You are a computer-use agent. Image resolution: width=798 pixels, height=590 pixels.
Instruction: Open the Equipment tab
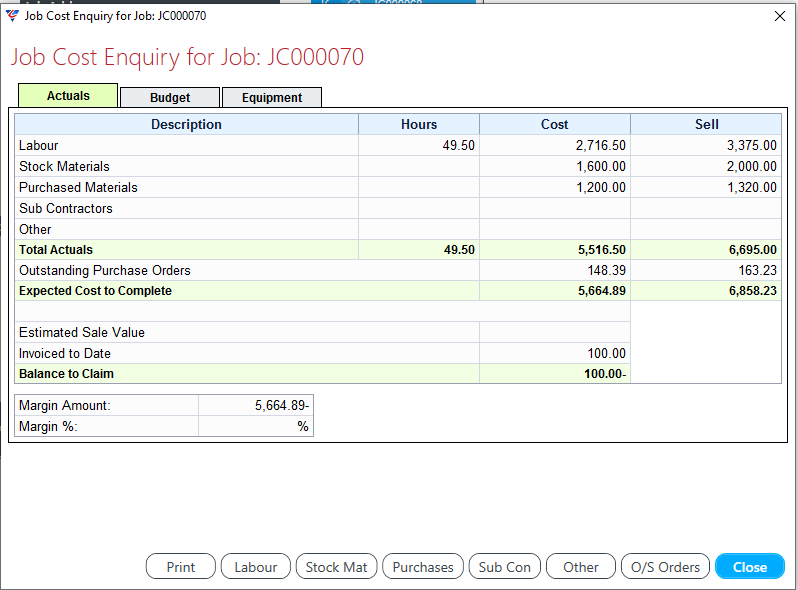pos(271,98)
